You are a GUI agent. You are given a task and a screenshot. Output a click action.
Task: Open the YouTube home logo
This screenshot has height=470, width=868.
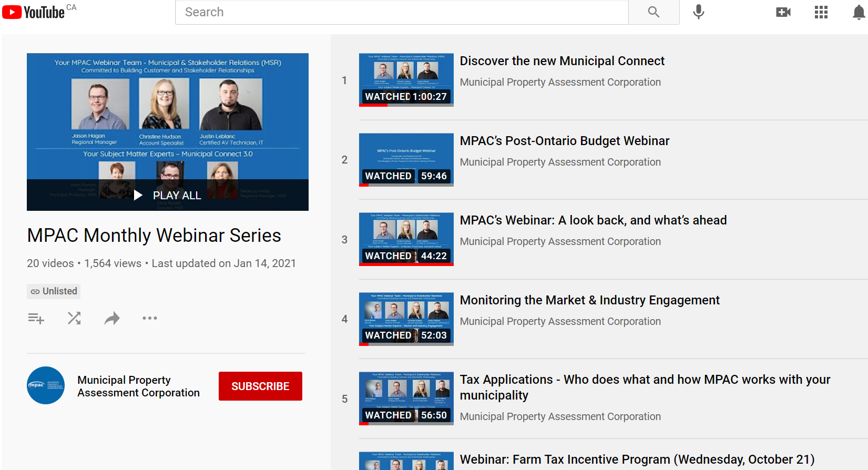34,12
